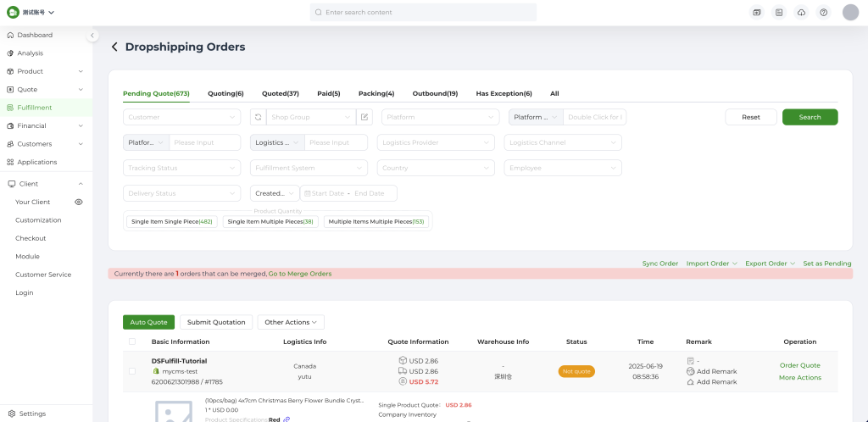Click the edit icon next to Shop Group

tap(364, 117)
